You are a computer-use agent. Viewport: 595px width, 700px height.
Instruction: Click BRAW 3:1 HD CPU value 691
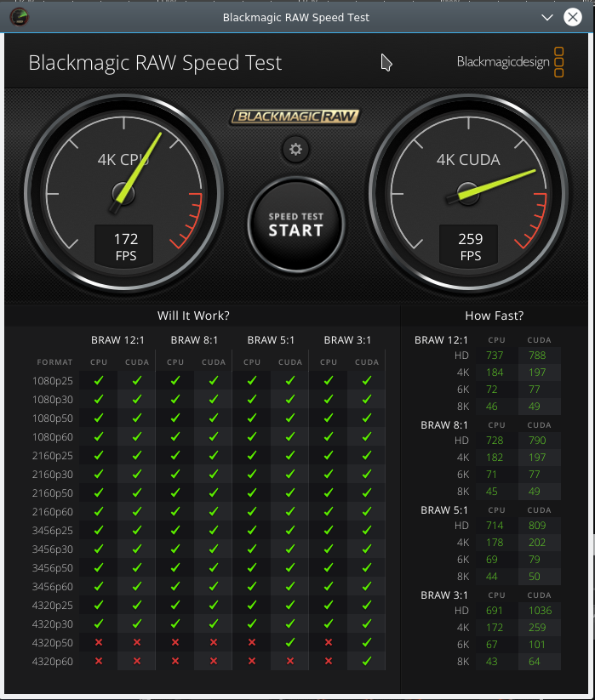coord(495,611)
